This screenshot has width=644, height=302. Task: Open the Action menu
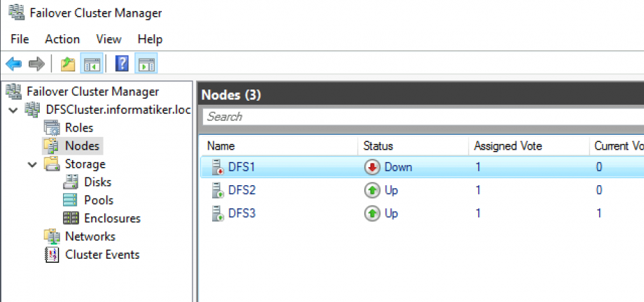(x=62, y=39)
